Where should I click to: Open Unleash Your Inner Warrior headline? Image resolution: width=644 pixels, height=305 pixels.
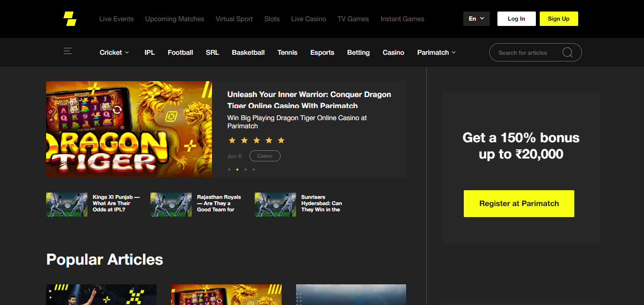click(309, 100)
